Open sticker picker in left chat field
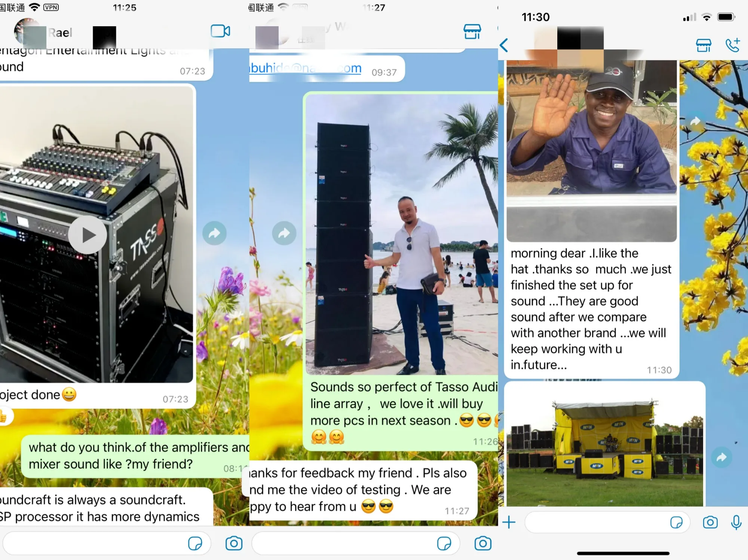 click(195, 543)
